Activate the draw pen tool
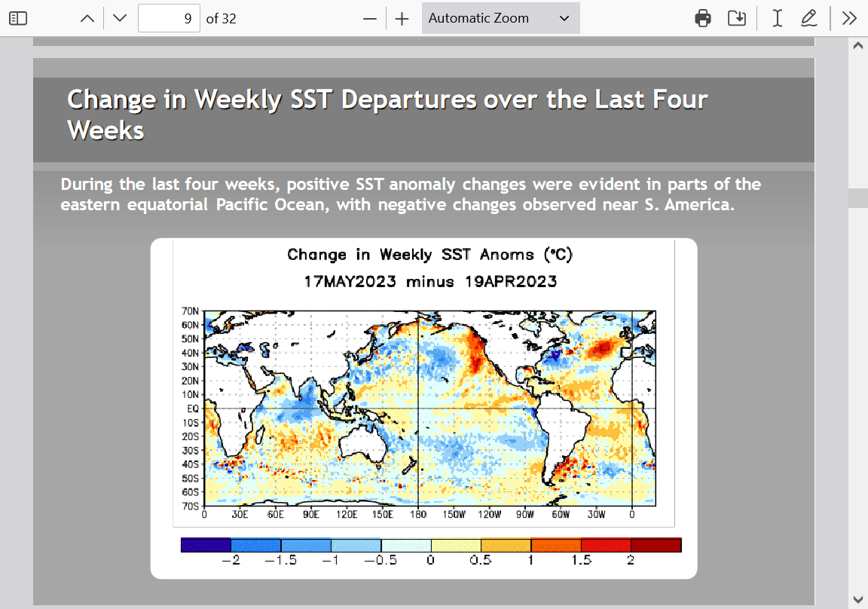Viewport: 868px width, 609px height. (808, 18)
